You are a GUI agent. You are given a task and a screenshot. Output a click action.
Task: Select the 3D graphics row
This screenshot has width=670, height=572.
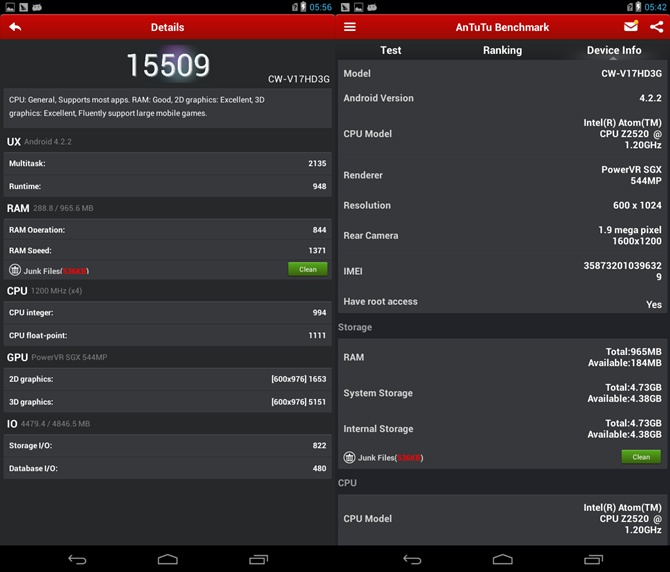(168, 402)
